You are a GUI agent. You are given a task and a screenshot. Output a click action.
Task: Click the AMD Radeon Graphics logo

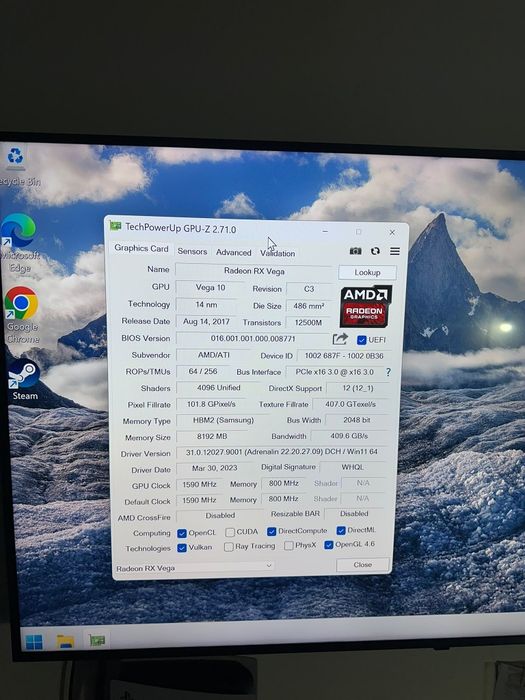coord(366,306)
